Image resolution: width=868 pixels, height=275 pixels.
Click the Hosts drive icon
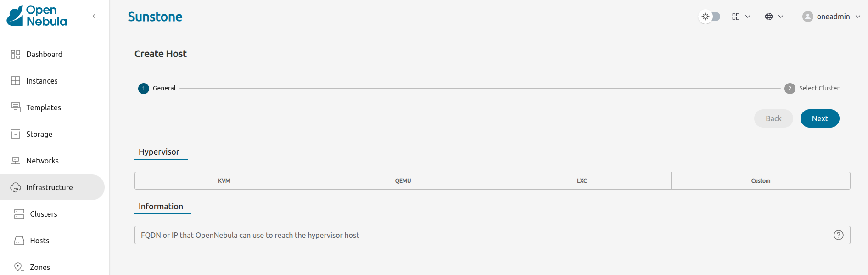tap(19, 241)
